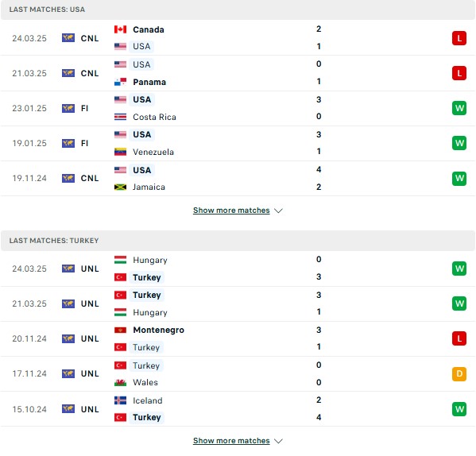Open the USA vs Panama match row
476x456 pixels.
(238, 73)
